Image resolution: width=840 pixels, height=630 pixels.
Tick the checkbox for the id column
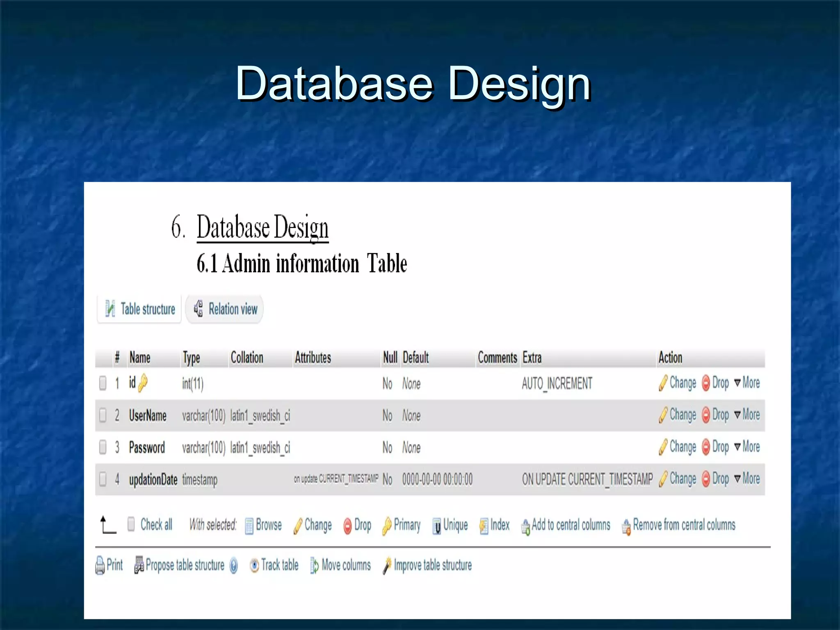103,383
